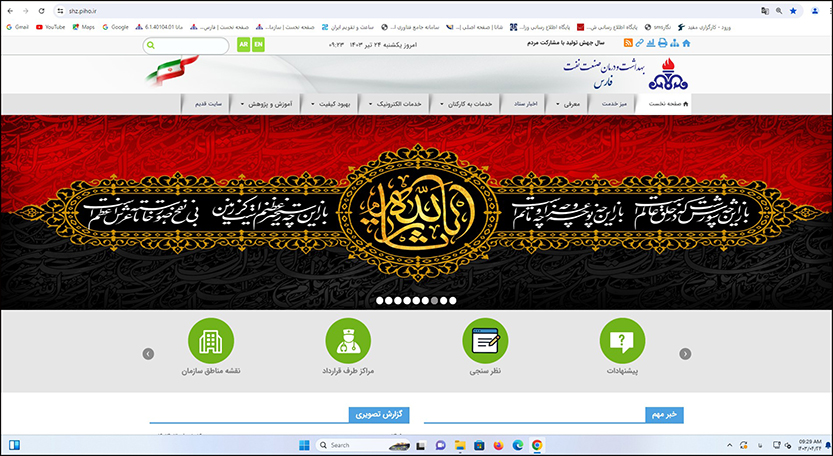Open the ورود - کارگزاری مفید bookmark
The image size is (833, 456).
coord(704,27)
